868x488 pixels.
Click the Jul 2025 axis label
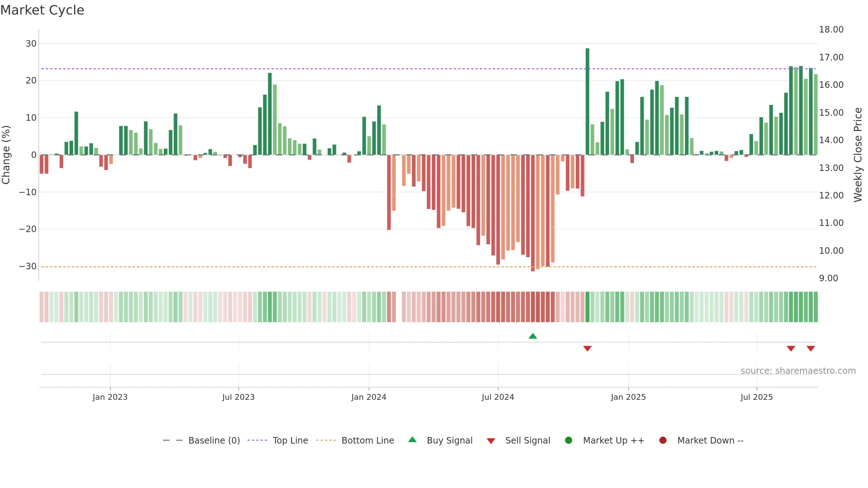(x=757, y=397)
